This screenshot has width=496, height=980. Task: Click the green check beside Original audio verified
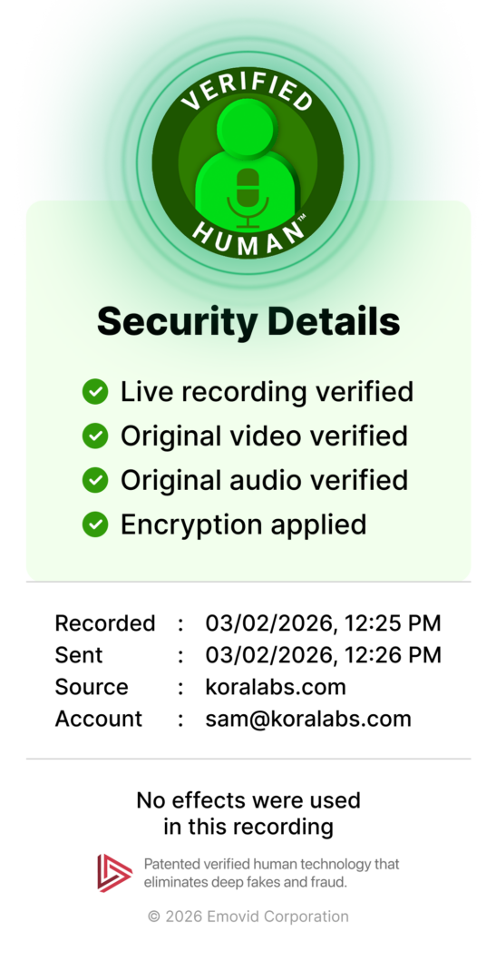(x=95, y=480)
